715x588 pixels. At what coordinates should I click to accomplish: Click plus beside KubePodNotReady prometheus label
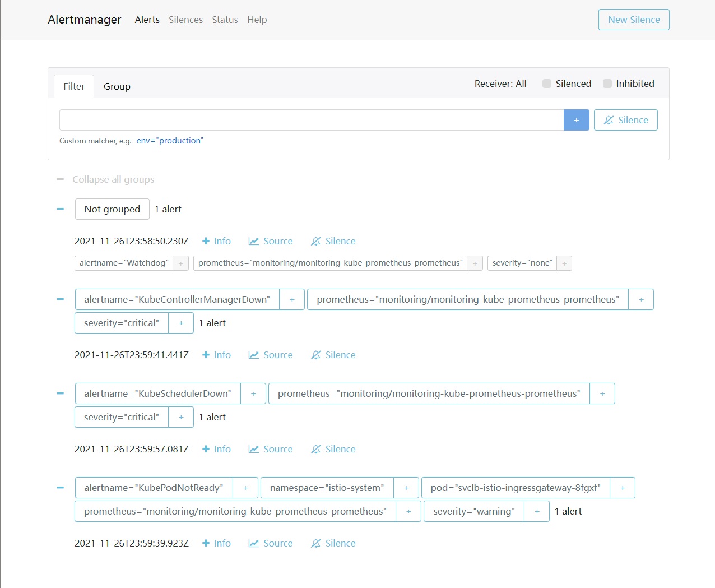point(408,511)
